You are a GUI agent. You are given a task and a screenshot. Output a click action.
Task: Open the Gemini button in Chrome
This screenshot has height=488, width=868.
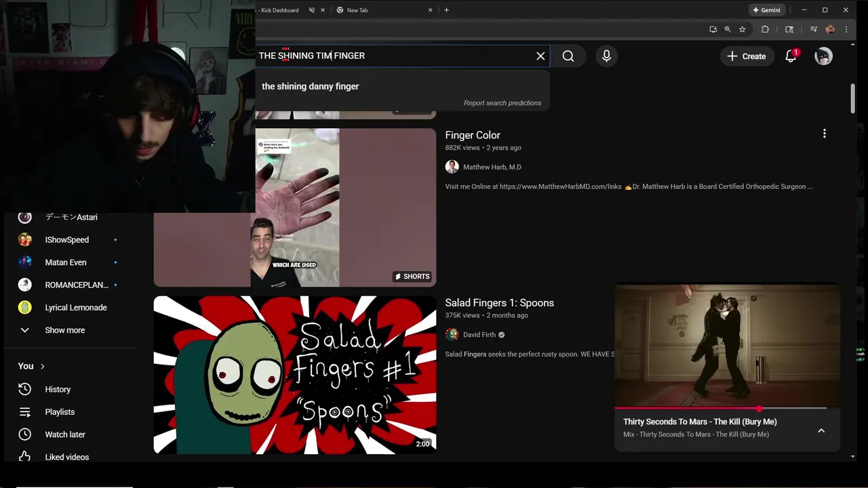[x=767, y=10]
